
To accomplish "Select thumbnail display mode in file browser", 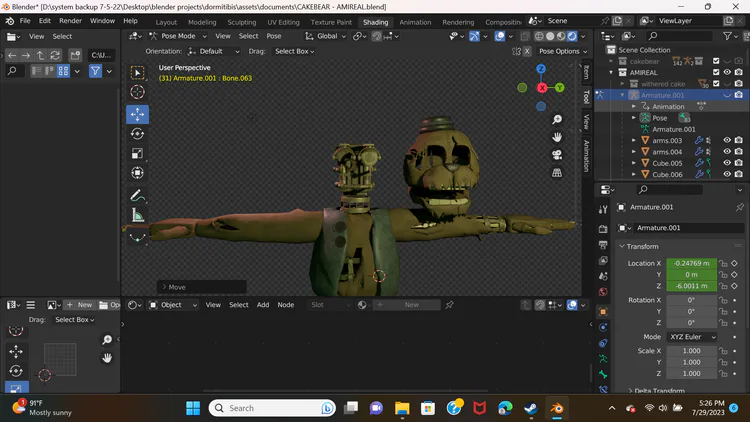I will pyautogui.click(x=63, y=71).
